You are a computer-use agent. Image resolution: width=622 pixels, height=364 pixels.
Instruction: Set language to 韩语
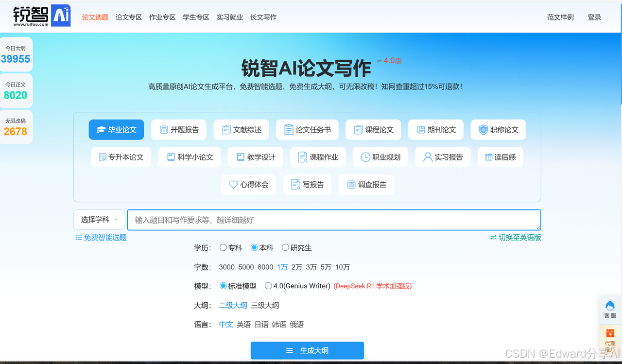(279, 324)
